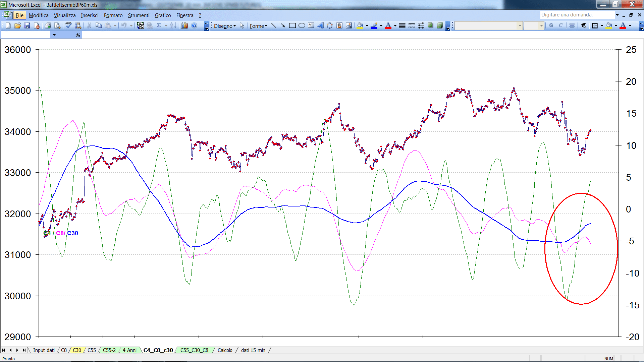Open the Research tool icon
Viewport: 644px width, 362px height.
point(78,25)
